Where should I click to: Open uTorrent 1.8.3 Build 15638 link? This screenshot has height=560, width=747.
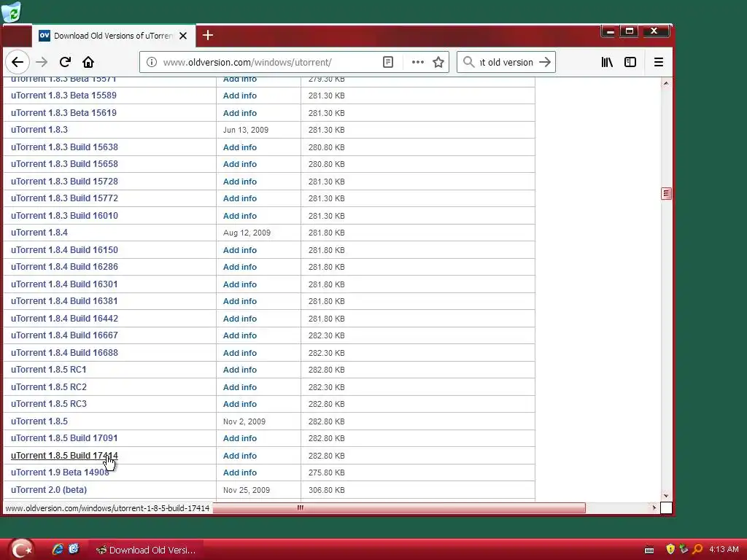click(x=64, y=147)
